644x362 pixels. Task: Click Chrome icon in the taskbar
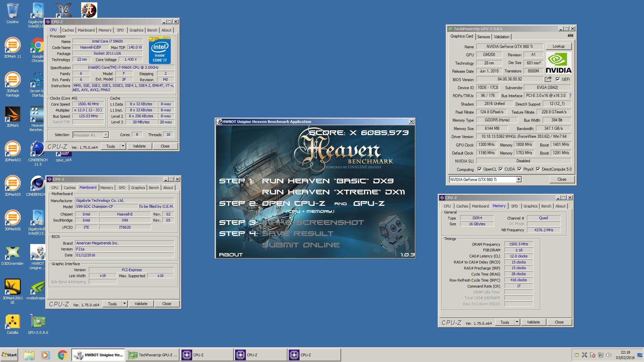pyautogui.click(x=62, y=355)
